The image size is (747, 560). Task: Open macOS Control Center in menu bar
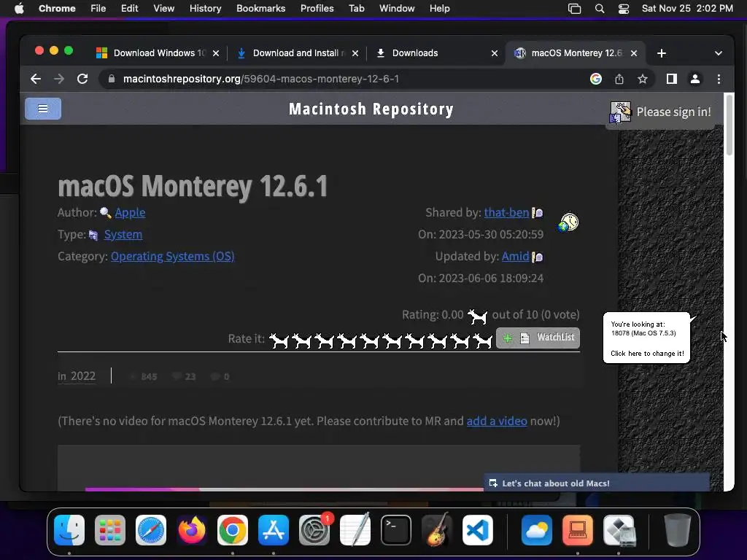pos(624,9)
